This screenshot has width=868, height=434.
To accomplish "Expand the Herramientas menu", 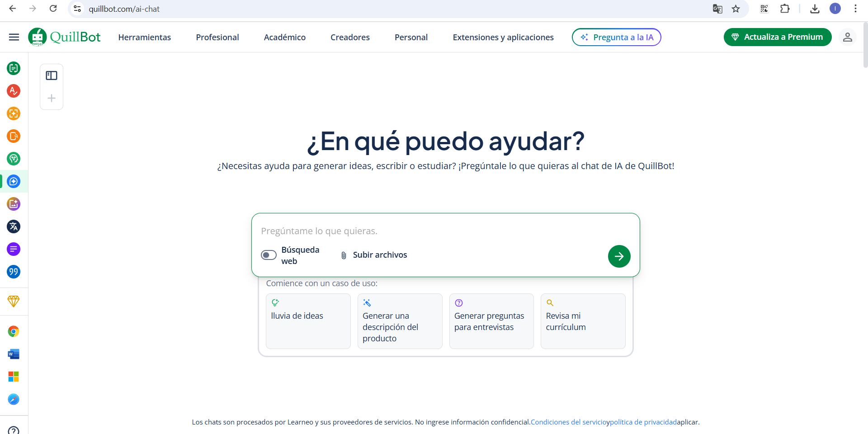I will coord(144,37).
